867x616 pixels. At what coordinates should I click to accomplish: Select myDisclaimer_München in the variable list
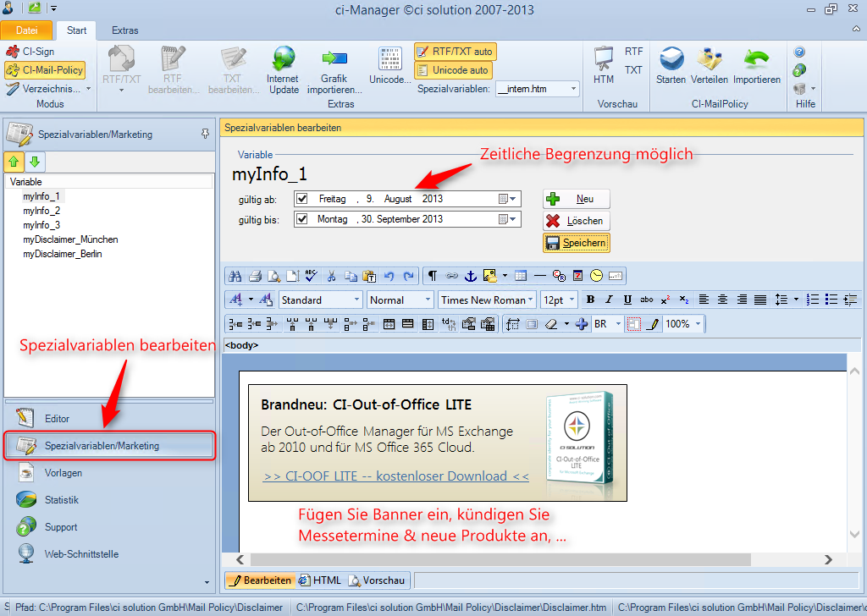(x=70, y=239)
